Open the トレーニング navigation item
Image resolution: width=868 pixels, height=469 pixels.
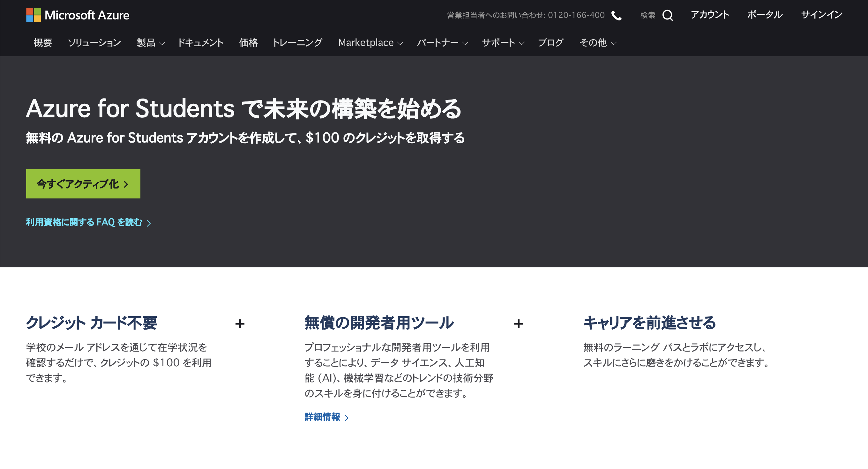(297, 42)
